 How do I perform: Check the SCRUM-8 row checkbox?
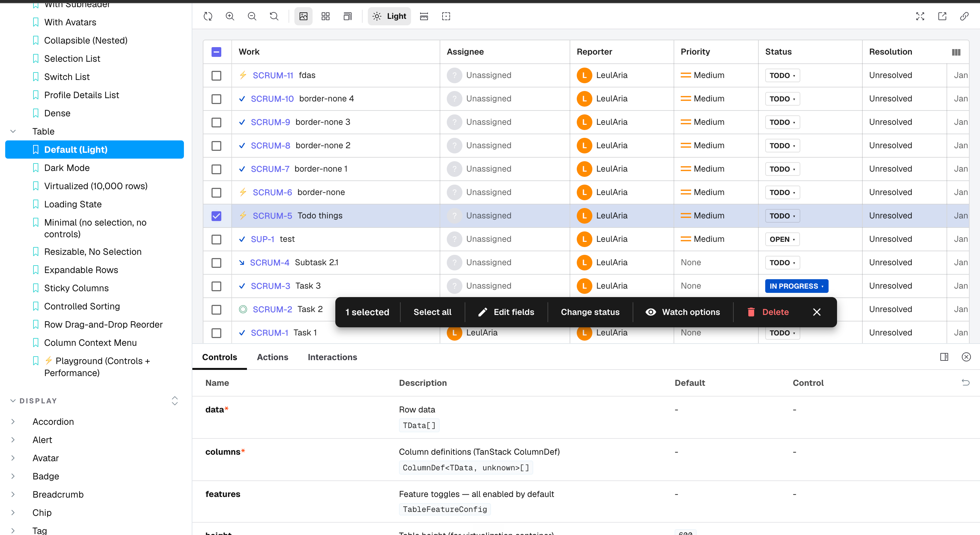[216, 146]
